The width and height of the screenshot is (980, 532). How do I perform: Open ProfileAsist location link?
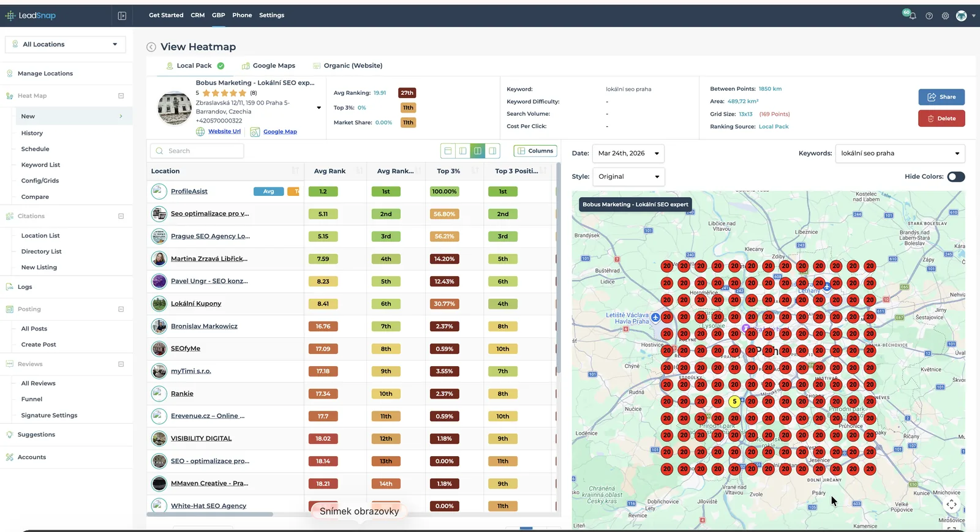(189, 192)
